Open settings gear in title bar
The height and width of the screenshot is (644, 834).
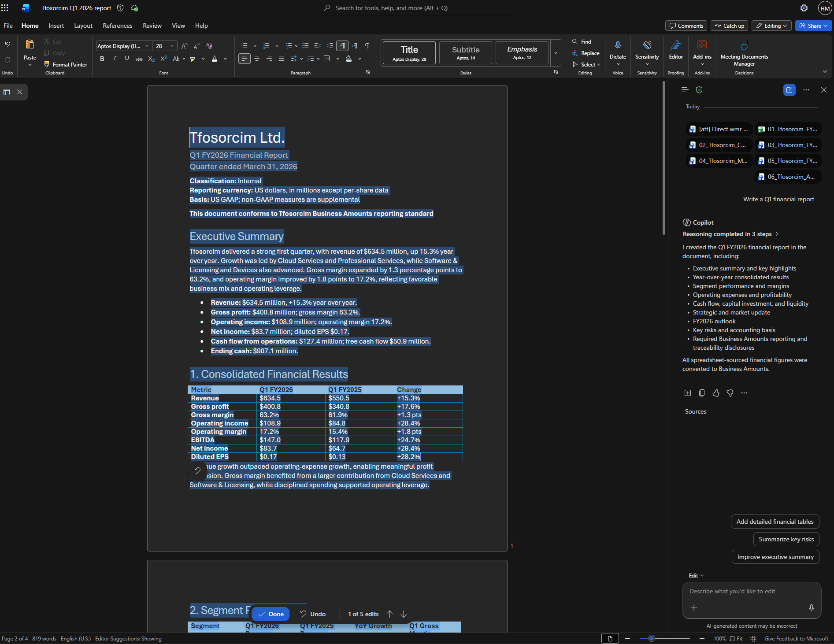tap(804, 8)
